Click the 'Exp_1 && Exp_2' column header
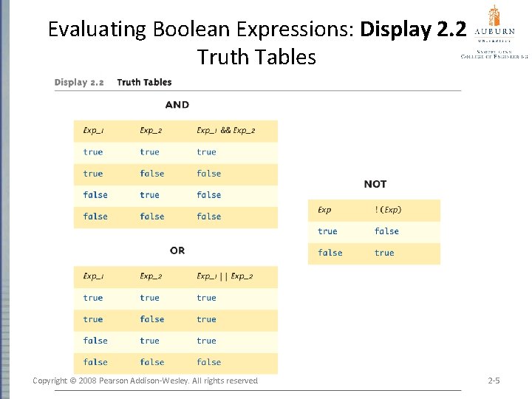Image resolution: width=532 pixels, height=399 pixels. click(x=226, y=131)
